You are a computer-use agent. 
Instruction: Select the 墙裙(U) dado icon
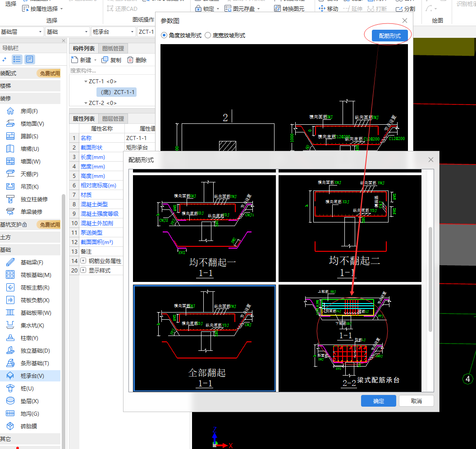coord(10,149)
